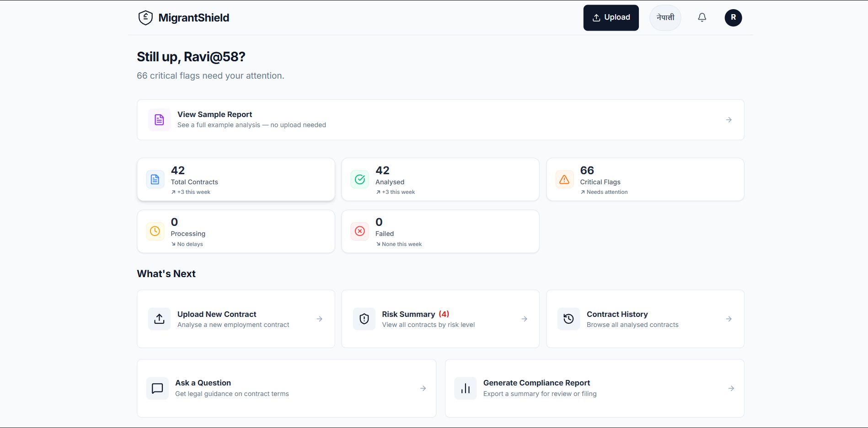This screenshot has width=868, height=428.
Task: Select the Analysed stat label
Action: point(390,182)
